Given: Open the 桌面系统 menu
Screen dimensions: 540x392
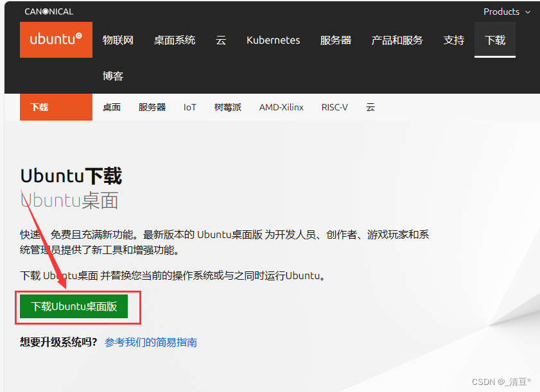Looking at the screenshot, I should 175,40.
